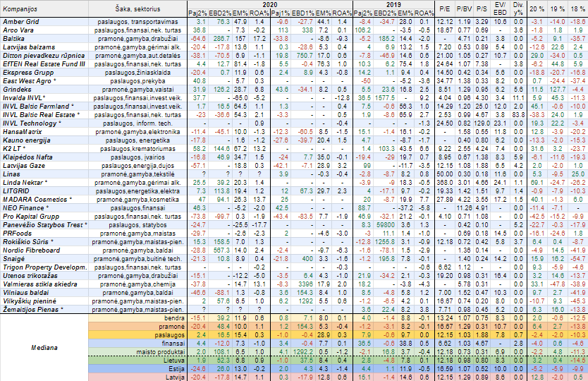Select the 20 % column header
Screen dimensions: 588x381
tap(537, 8)
